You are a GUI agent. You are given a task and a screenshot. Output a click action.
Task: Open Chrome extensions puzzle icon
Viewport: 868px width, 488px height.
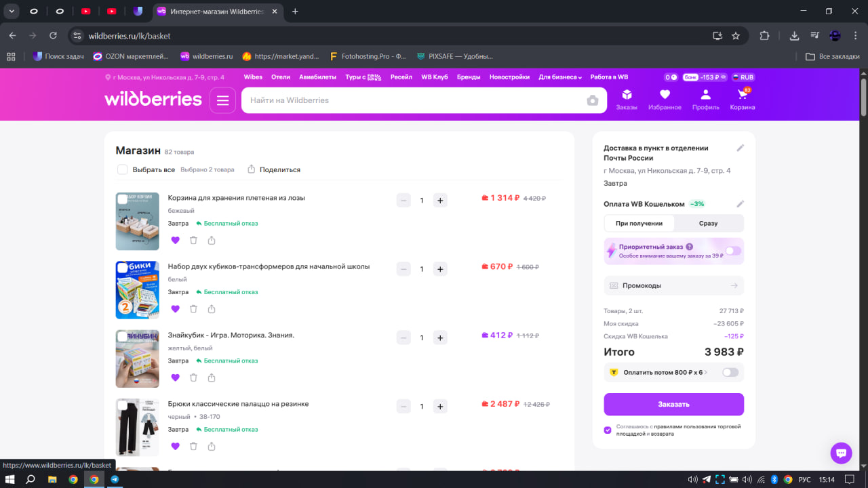pos(765,36)
